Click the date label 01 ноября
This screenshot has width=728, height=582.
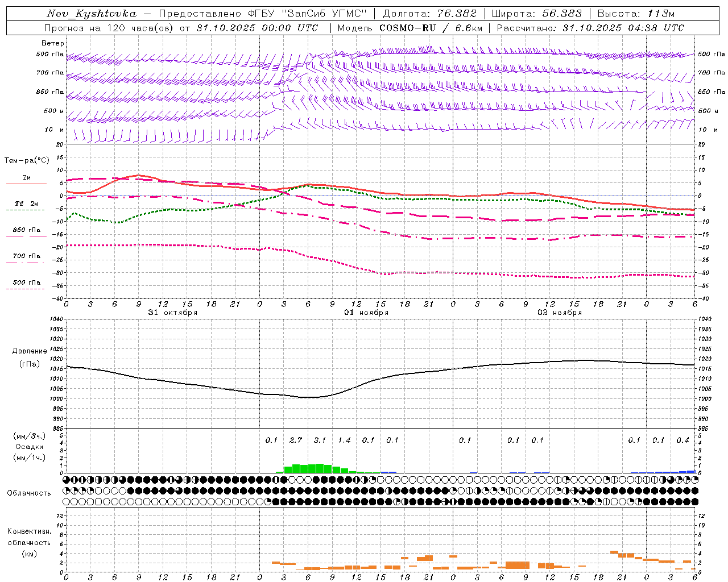tap(366, 313)
